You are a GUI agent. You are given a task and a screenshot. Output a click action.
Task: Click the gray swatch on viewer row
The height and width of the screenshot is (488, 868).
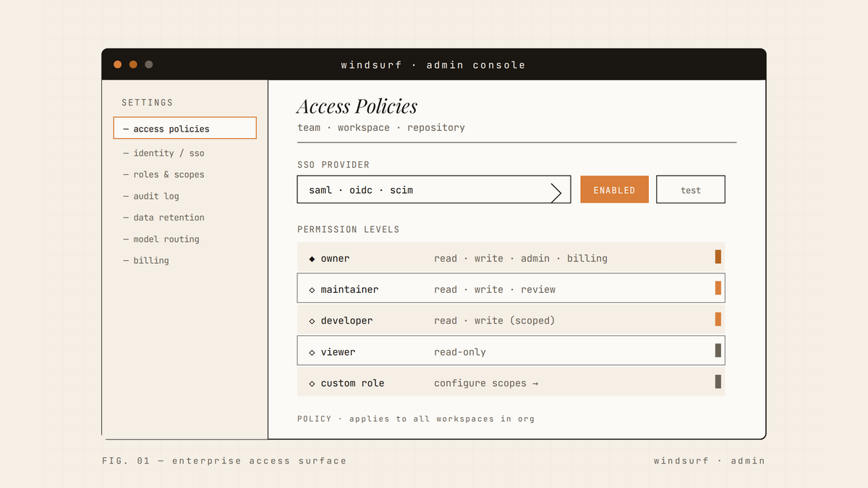pos(718,350)
